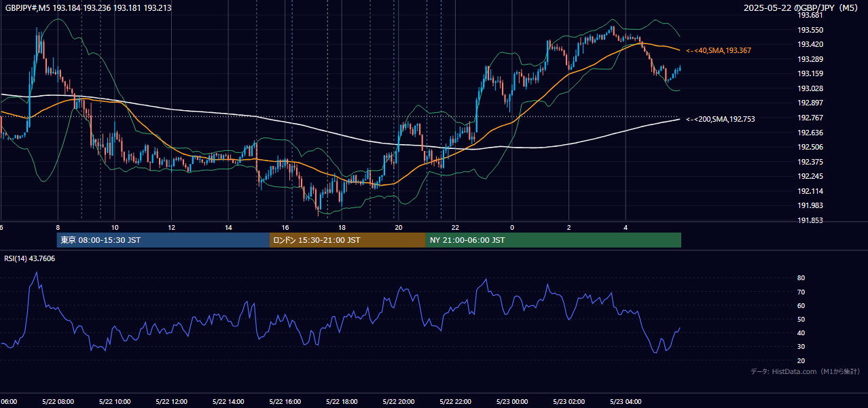Image resolution: width=868 pixels, height=408 pixels.
Task: Click price axis value 192.767
Action: click(810, 118)
